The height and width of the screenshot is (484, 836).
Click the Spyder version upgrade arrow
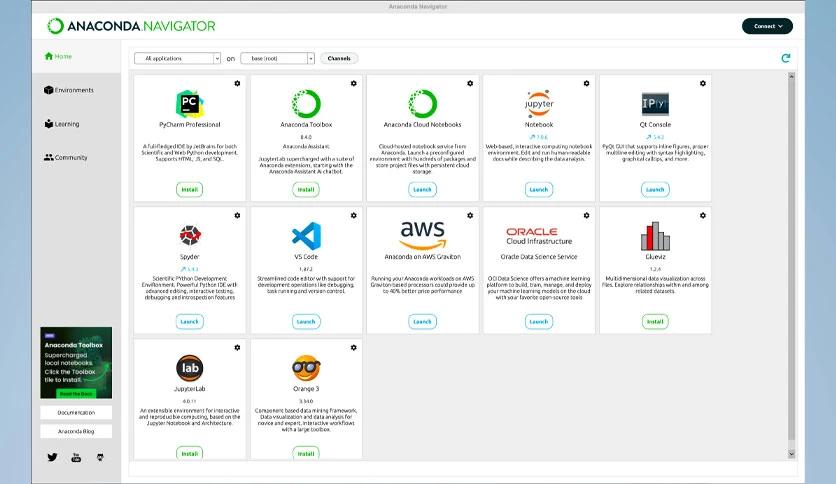click(183, 269)
